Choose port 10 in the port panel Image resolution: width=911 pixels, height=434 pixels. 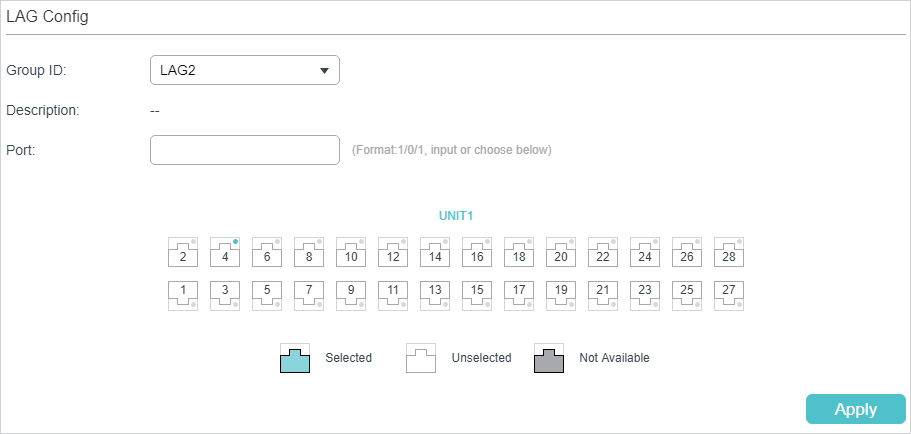click(351, 252)
